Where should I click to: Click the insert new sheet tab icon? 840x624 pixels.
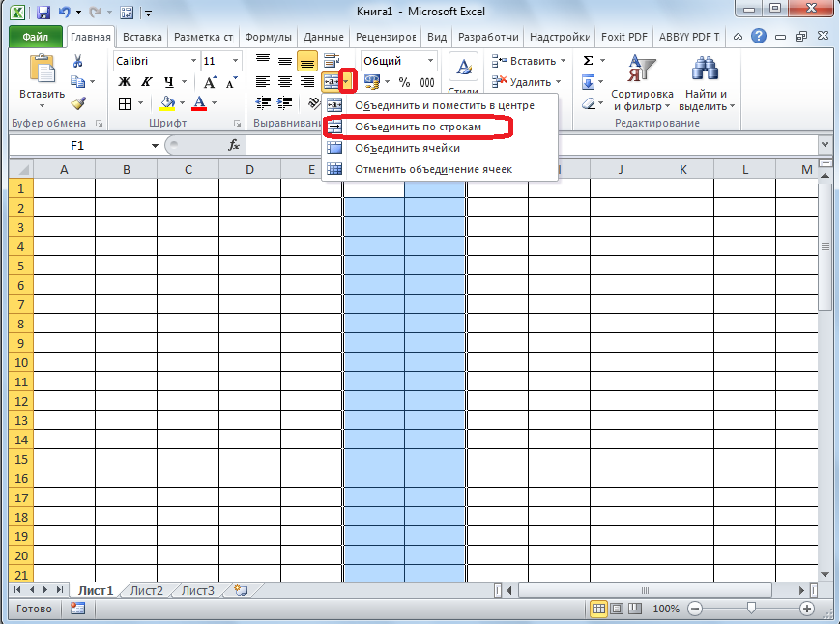(241, 590)
